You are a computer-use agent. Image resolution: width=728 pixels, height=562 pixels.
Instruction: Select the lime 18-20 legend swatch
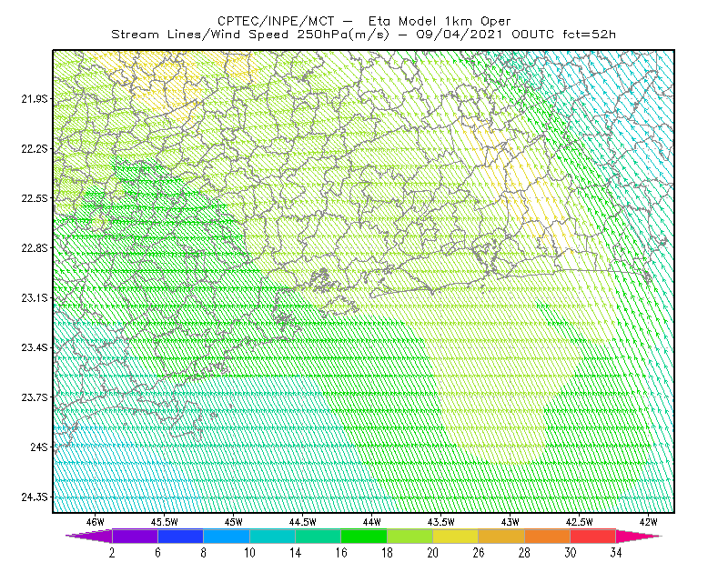[x=410, y=536]
